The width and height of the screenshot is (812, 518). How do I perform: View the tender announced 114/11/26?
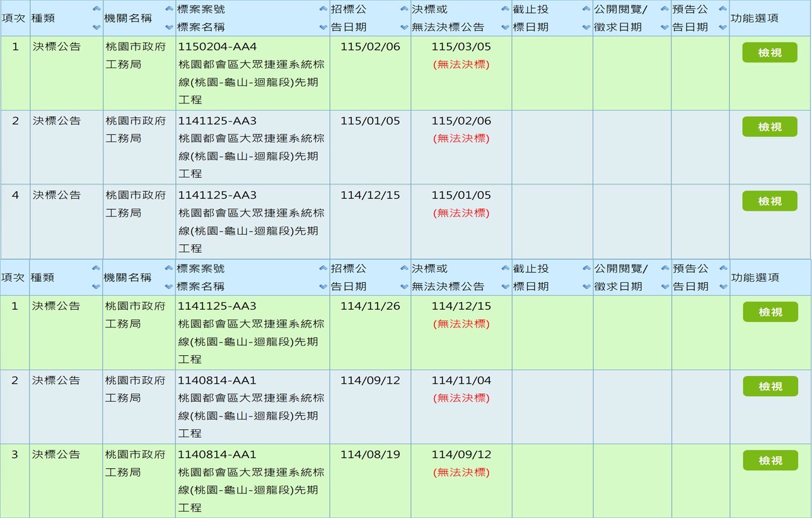click(x=770, y=312)
